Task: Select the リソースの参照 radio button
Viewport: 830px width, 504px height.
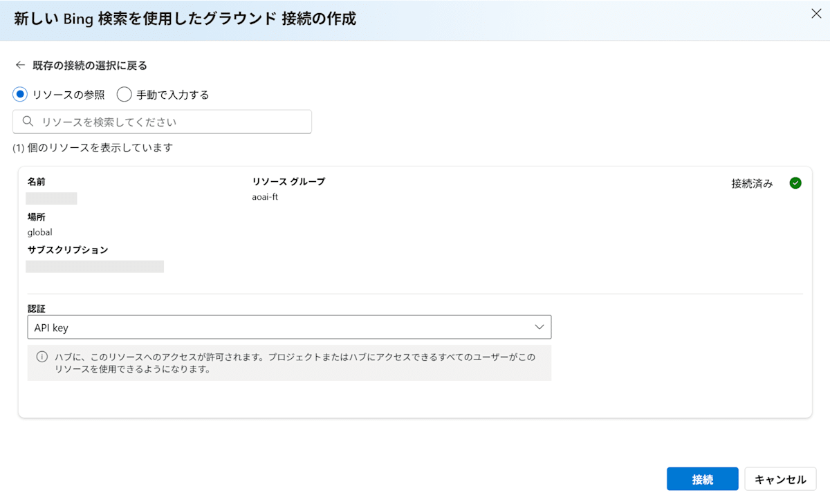Action: (x=20, y=94)
